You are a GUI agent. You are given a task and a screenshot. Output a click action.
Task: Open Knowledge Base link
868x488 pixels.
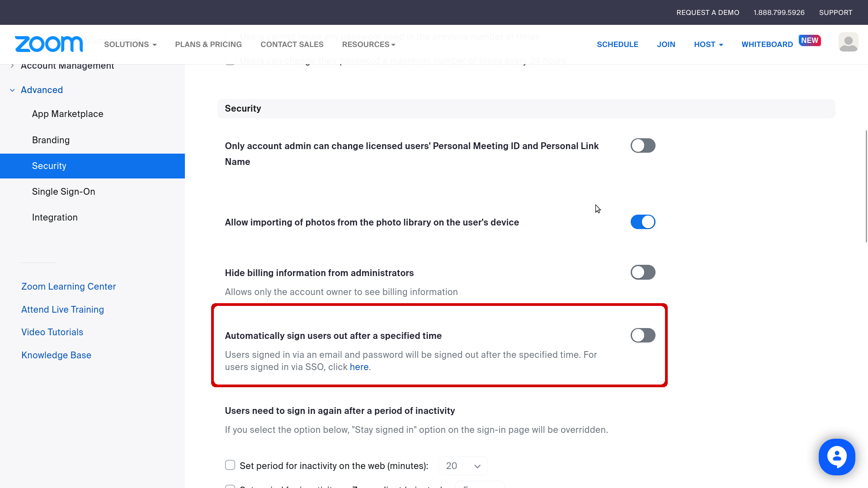57,355
